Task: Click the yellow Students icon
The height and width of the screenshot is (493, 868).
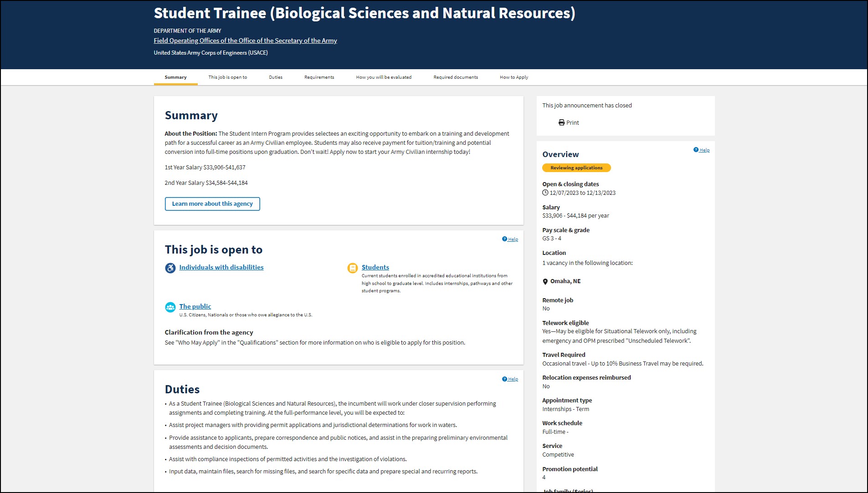Action: tap(352, 268)
